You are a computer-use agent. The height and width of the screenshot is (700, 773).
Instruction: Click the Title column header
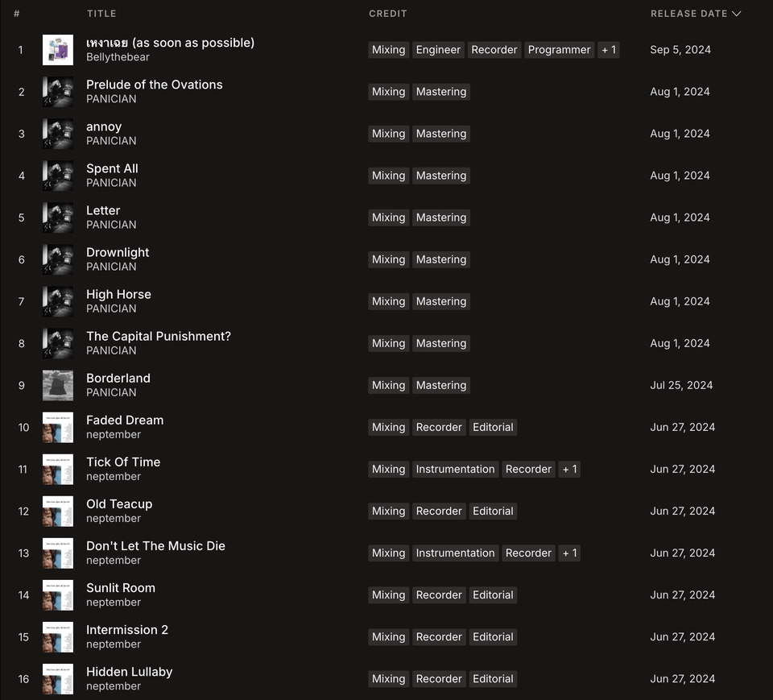pos(101,14)
